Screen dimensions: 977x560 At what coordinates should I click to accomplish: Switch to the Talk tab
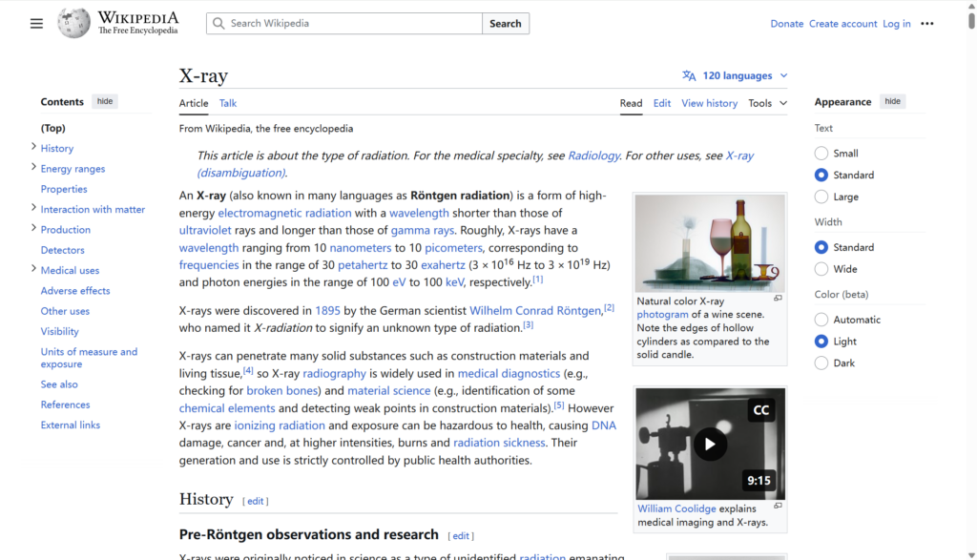(228, 103)
